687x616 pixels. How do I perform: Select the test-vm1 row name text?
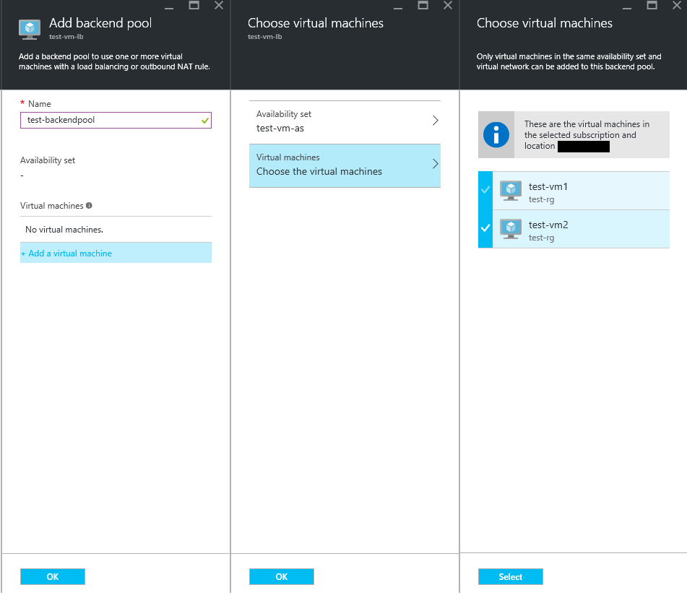[x=548, y=187]
